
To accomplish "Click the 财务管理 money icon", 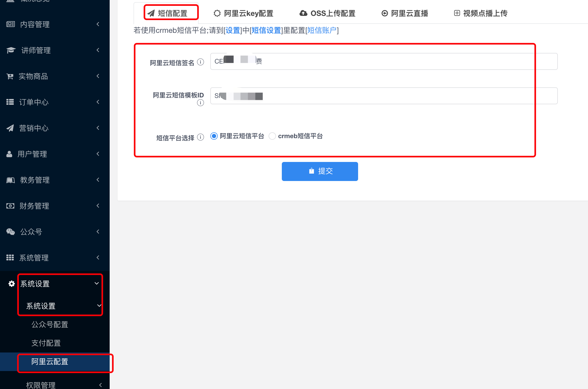I will pyautogui.click(x=10, y=206).
